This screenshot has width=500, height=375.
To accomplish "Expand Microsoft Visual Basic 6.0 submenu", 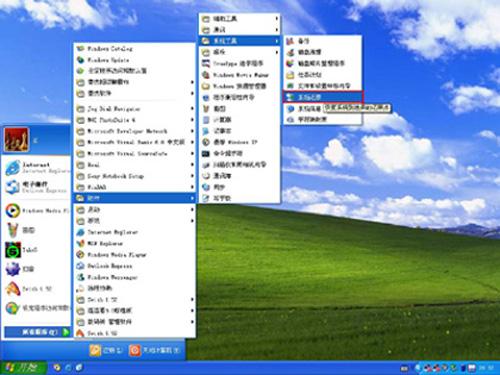I will tap(134, 142).
